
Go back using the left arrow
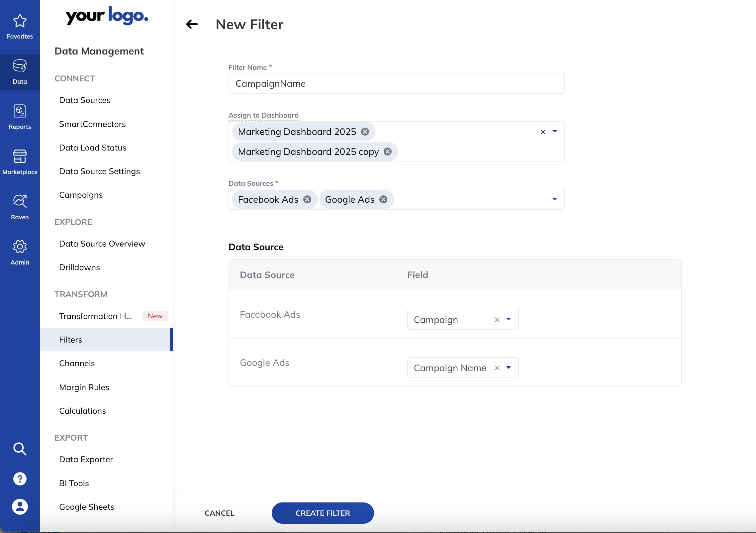192,24
